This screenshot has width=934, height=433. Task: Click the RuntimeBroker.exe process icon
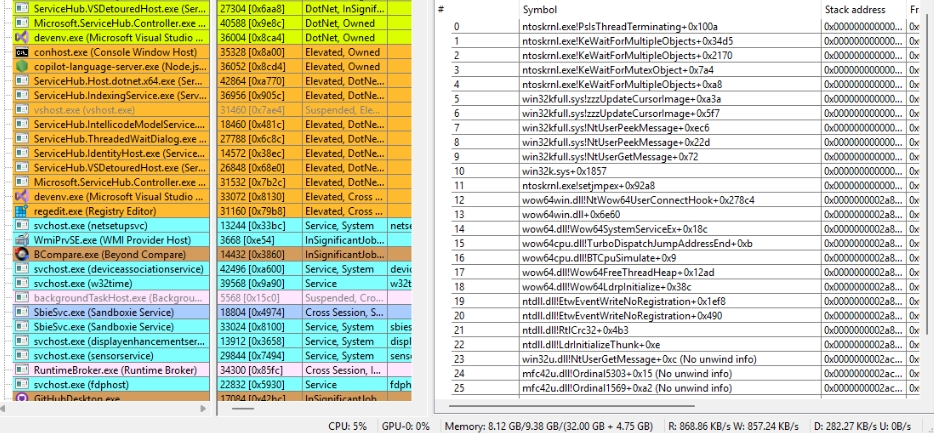(x=22, y=370)
